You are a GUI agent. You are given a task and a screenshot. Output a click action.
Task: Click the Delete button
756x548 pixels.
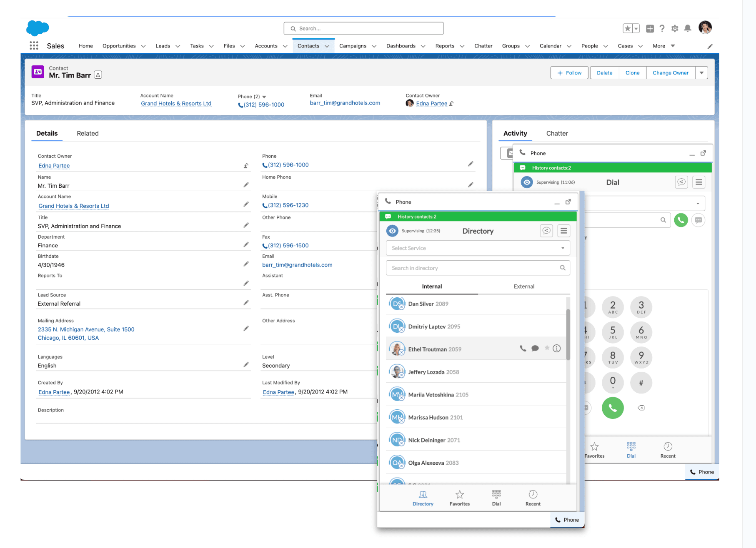pos(604,73)
